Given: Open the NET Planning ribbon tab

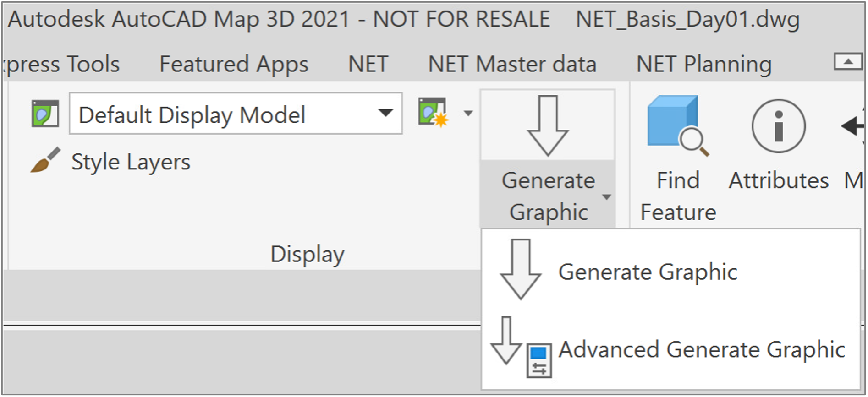Looking at the screenshot, I should (x=704, y=64).
